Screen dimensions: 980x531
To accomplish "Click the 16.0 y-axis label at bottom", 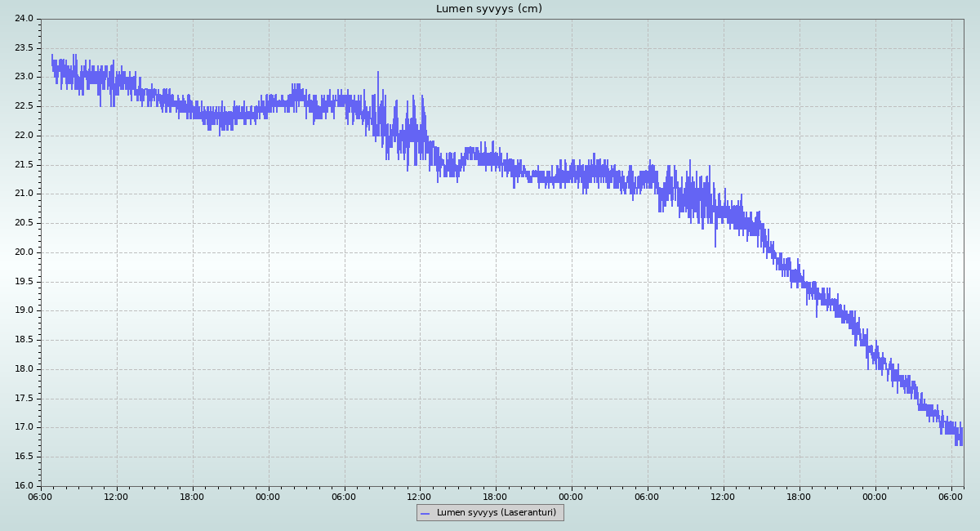I will 24,486.
